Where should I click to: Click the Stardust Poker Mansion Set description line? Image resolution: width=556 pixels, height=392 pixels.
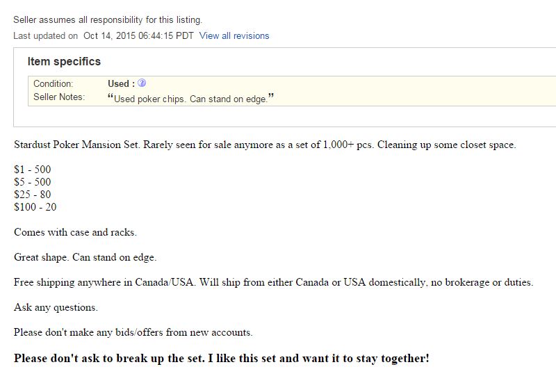click(x=265, y=145)
